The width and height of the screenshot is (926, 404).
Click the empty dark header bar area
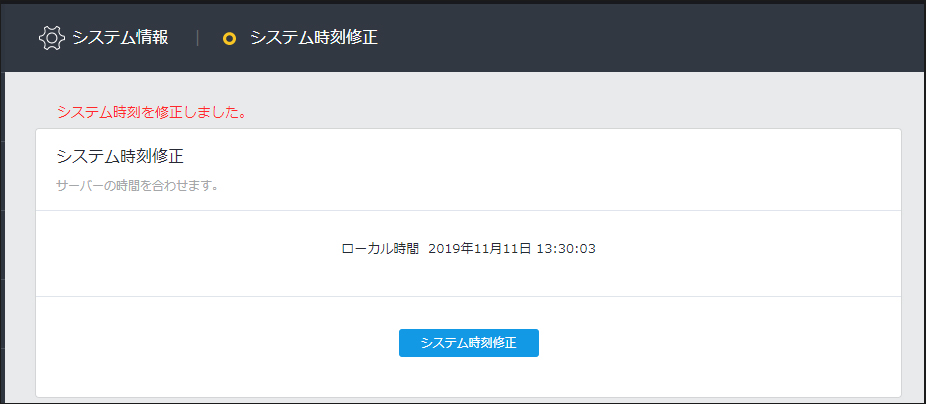tap(650, 38)
